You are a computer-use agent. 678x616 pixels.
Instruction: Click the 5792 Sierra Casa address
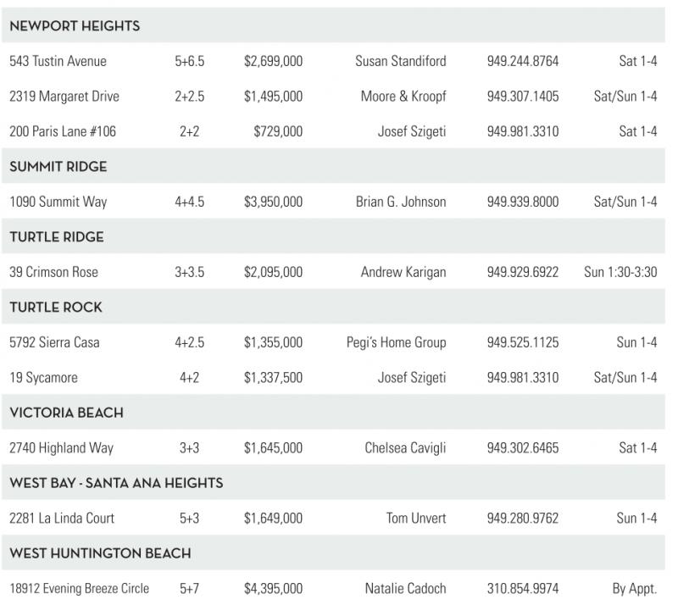pyautogui.click(x=54, y=343)
